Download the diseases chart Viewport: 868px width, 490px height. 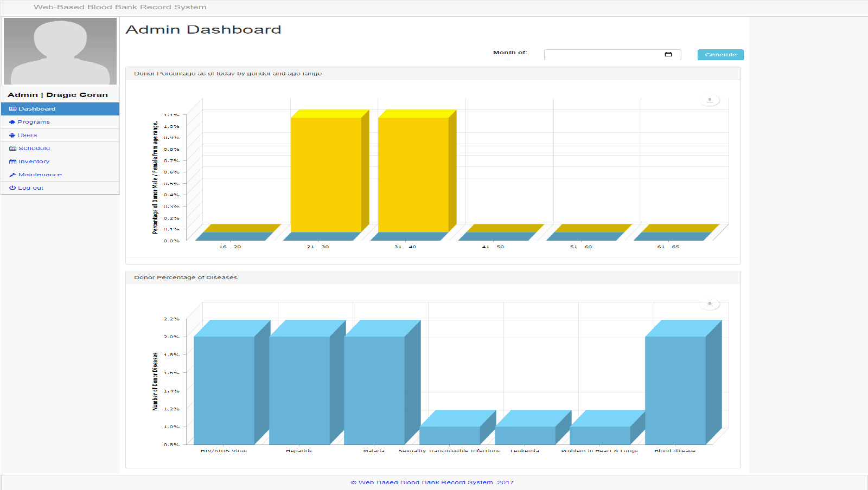click(x=710, y=304)
